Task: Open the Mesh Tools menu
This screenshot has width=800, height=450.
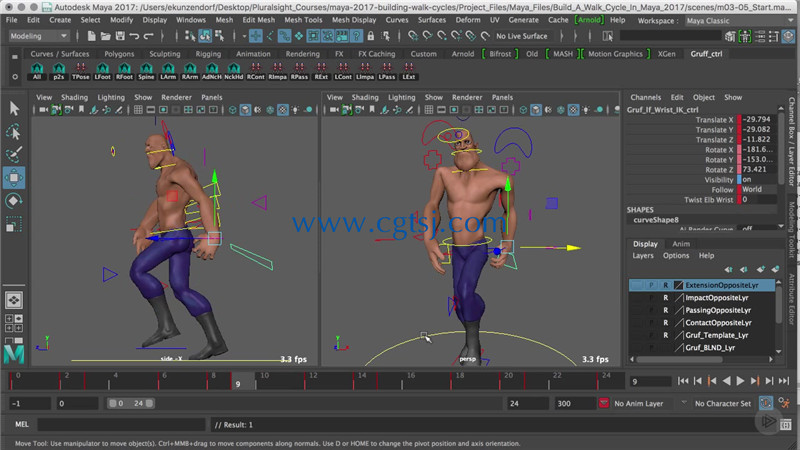Action: [x=303, y=20]
